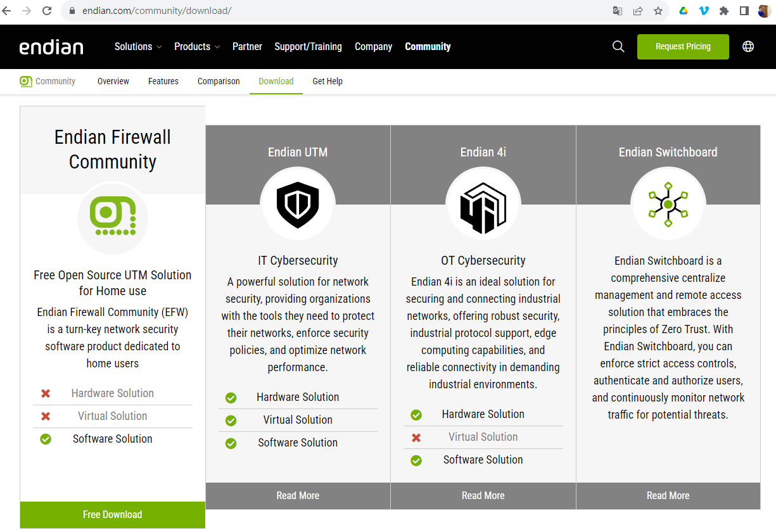Click the Endian UTM shield icon

pos(298,205)
